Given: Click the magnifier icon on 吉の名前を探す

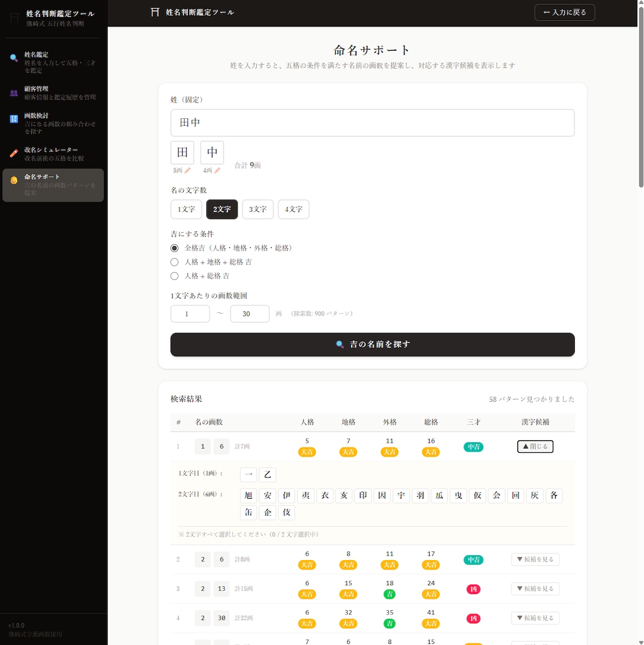Looking at the screenshot, I should pos(340,344).
